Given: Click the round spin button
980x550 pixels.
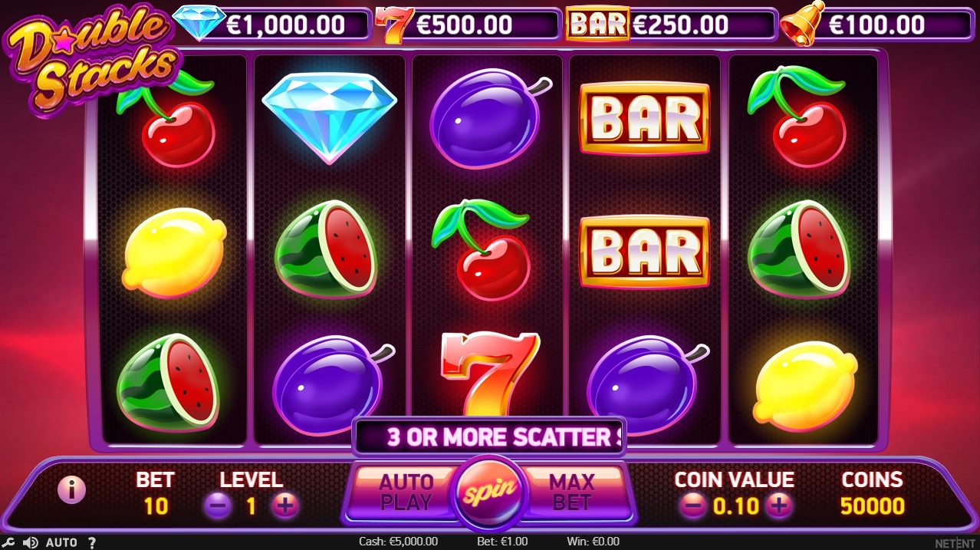Looking at the screenshot, I should click(x=488, y=491).
